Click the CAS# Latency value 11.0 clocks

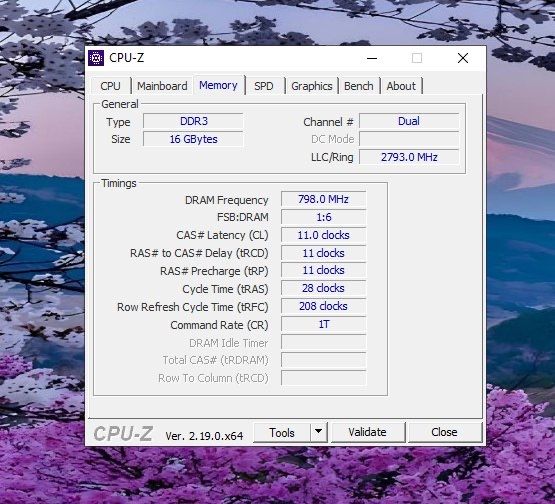tap(324, 235)
